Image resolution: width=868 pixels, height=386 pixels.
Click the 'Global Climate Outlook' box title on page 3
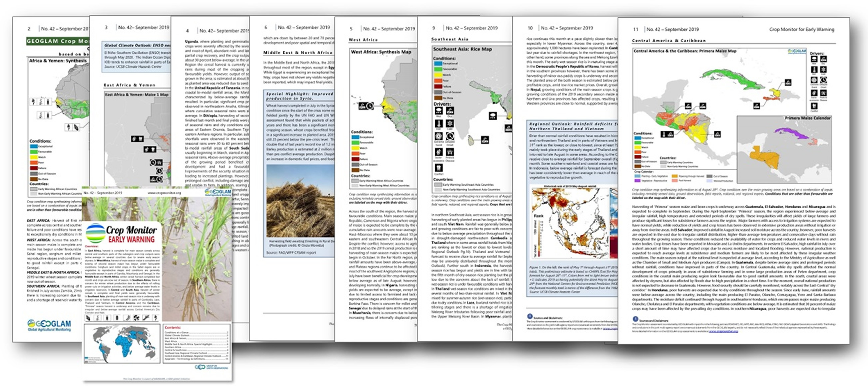tap(137, 45)
